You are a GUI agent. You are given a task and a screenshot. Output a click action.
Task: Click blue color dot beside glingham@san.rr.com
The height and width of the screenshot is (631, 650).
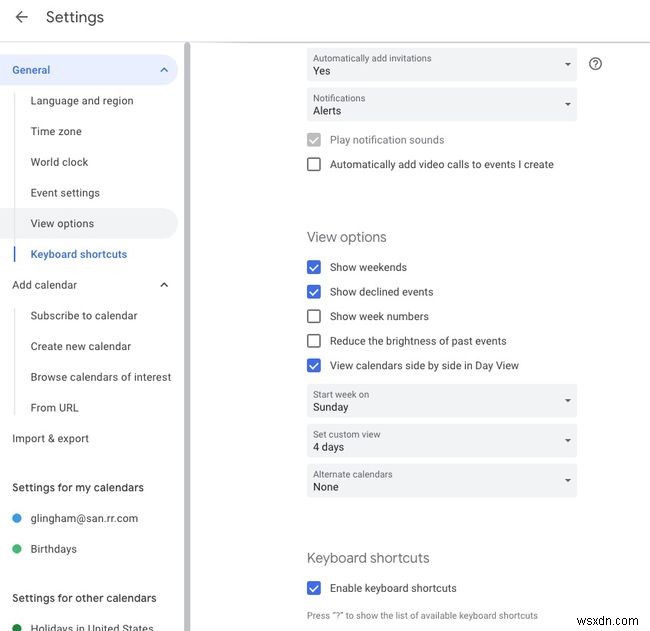[17, 518]
